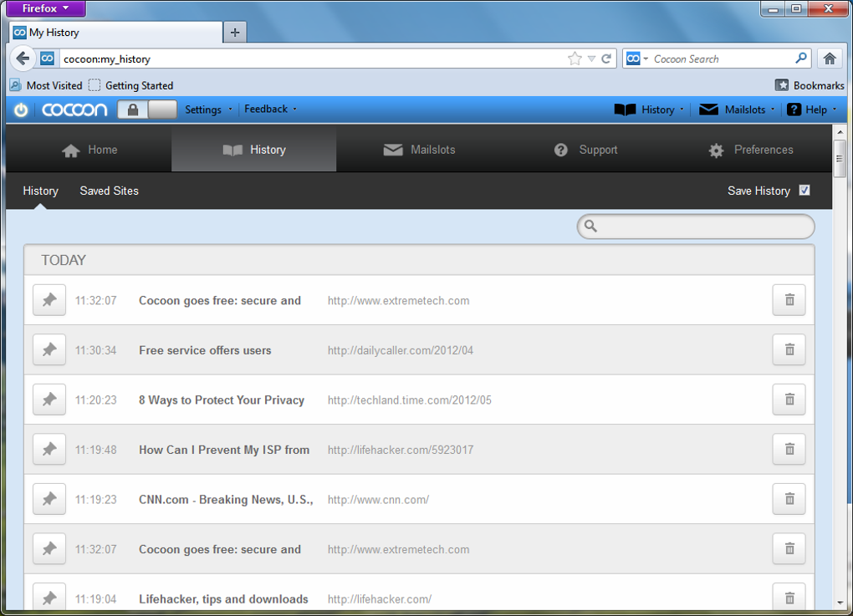Viewport: 853px width, 616px height.
Task: Click the cocoon logo in the toolbar
Action: point(74,109)
